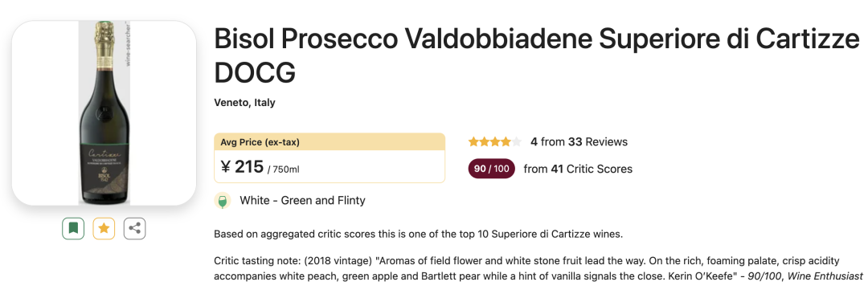868x290 pixels.
Task: Mark wine as favorite with star icon
Action: click(104, 228)
